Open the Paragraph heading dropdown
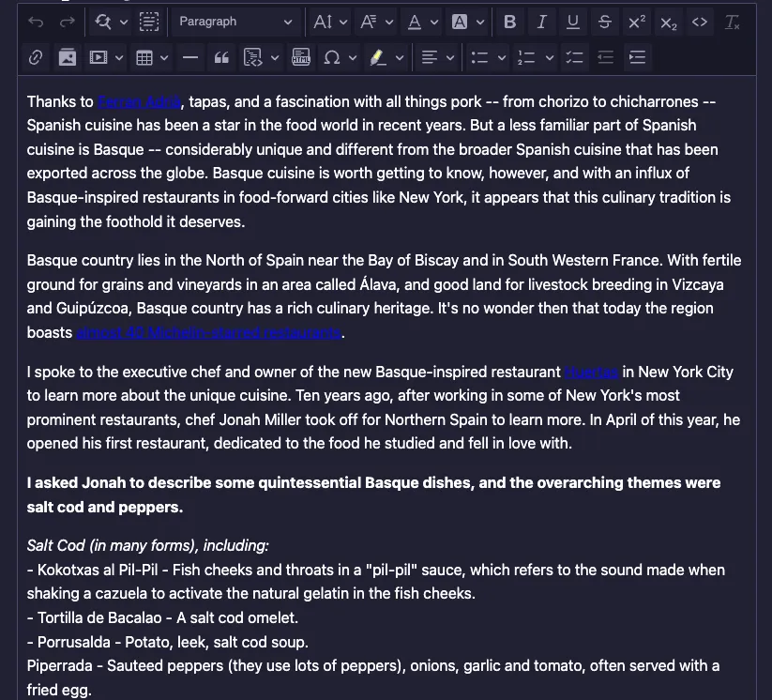 coord(235,22)
